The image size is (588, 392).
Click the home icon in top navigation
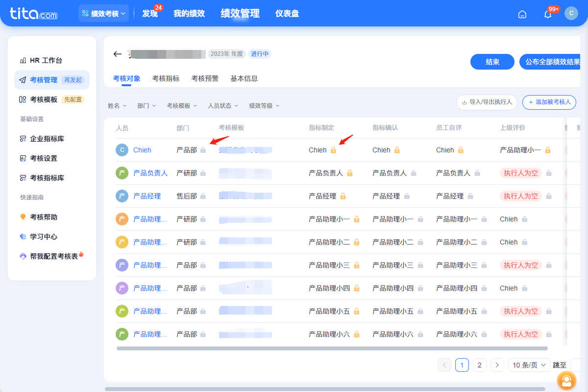(x=522, y=14)
